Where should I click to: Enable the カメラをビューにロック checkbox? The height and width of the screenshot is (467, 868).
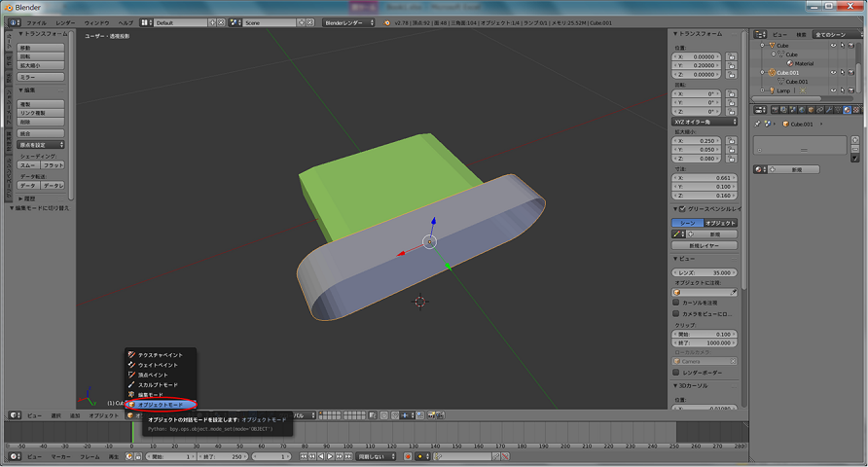pos(677,314)
